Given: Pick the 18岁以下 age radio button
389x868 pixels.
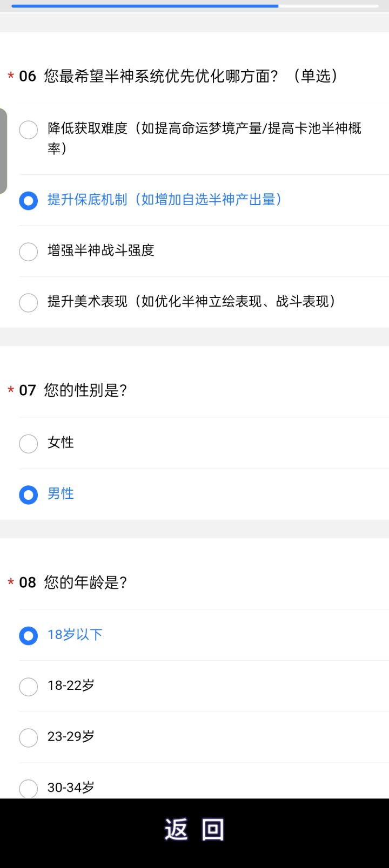Looking at the screenshot, I should coord(28,636).
